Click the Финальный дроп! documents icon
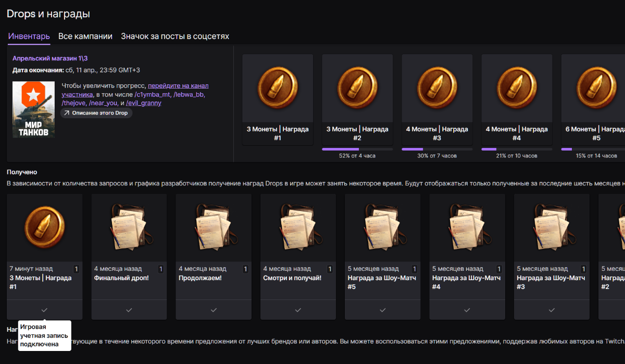Screen dimensions: 625x364 (129, 227)
